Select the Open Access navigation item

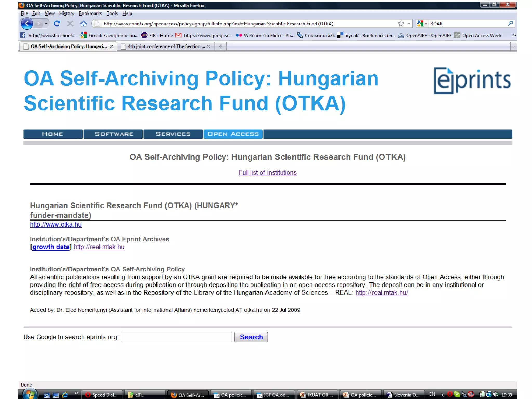(233, 134)
